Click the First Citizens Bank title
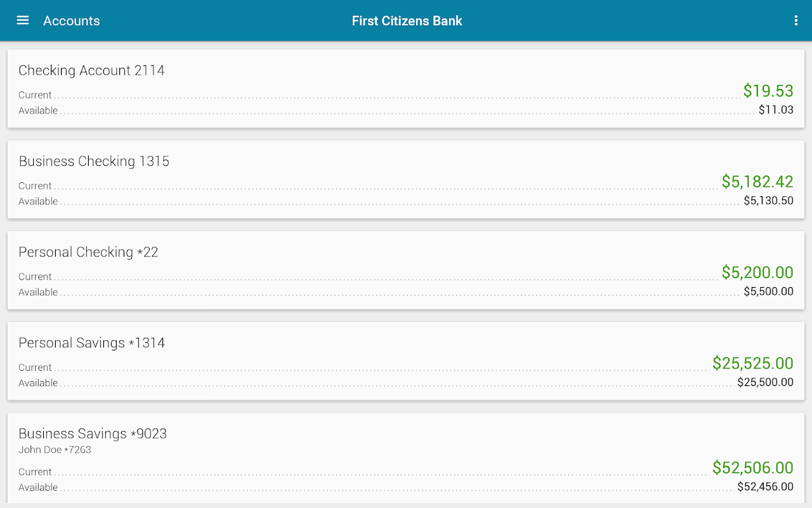 tap(407, 21)
